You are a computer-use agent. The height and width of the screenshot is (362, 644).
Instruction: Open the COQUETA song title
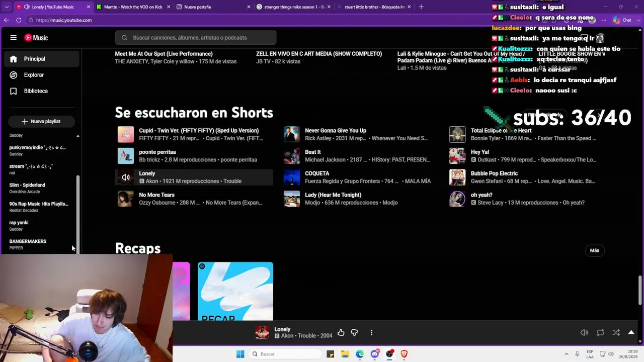coord(317,173)
